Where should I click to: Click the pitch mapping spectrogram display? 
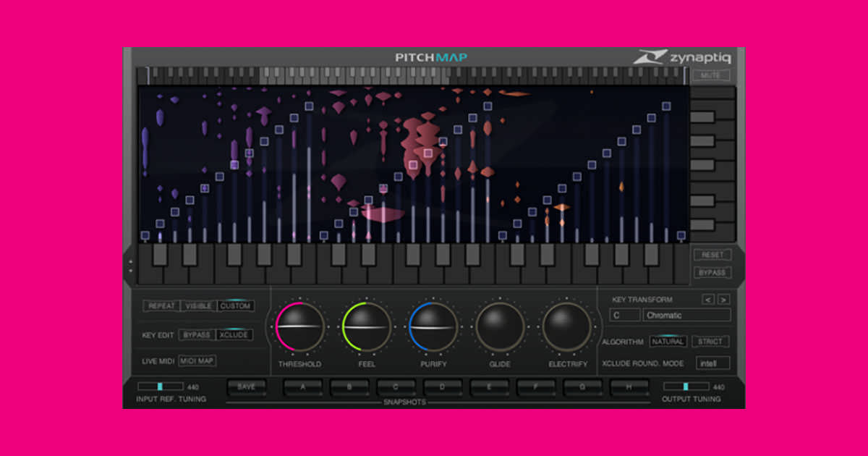[x=413, y=164]
